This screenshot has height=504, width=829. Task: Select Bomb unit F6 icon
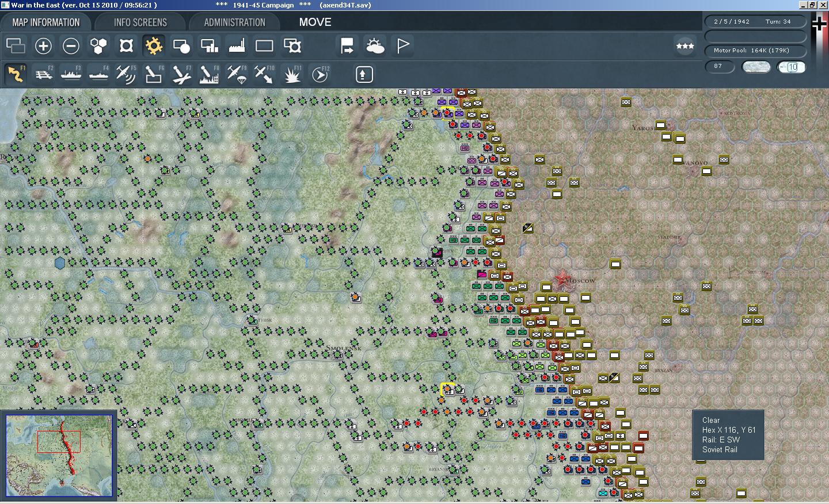point(154,74)
